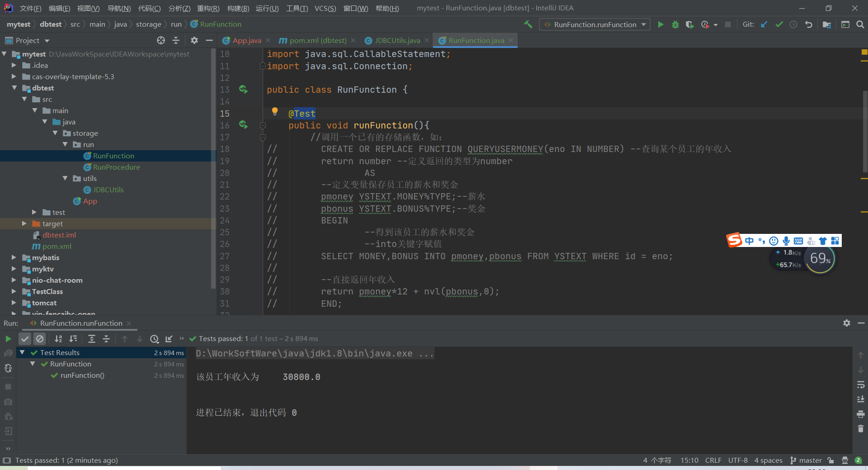868x470 pixels.
Task: Click master branch in status bar
Action: click(x=806, y=460)
